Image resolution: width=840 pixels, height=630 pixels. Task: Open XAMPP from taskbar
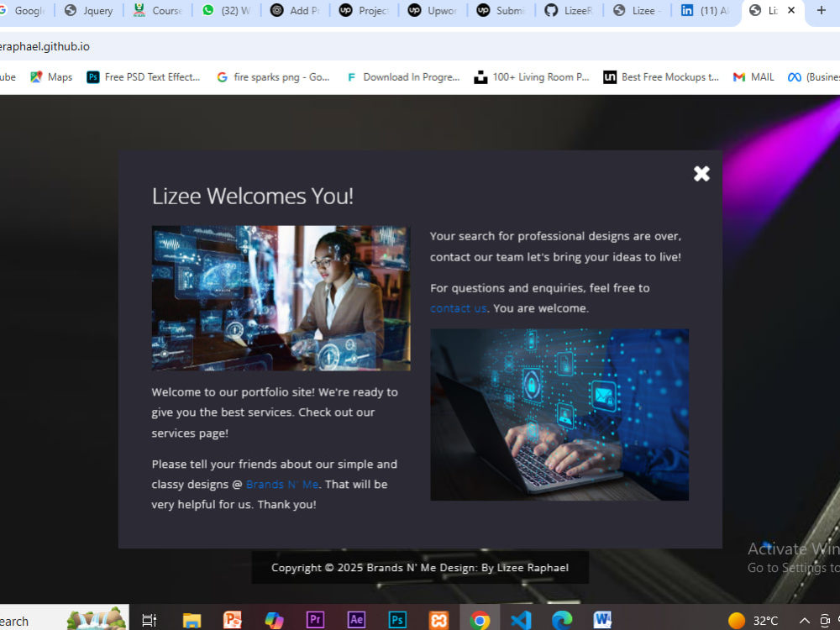pos(438,621)
